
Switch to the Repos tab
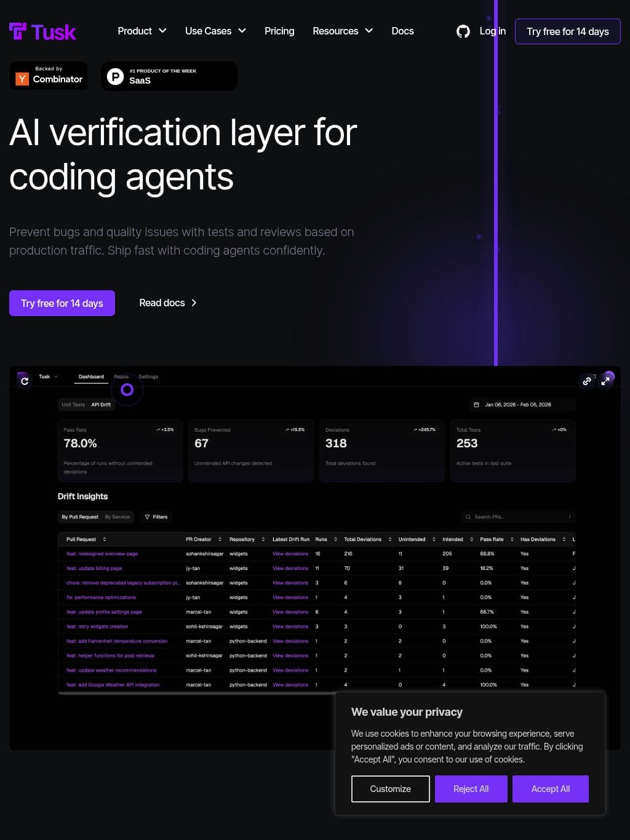click(121, 376)
